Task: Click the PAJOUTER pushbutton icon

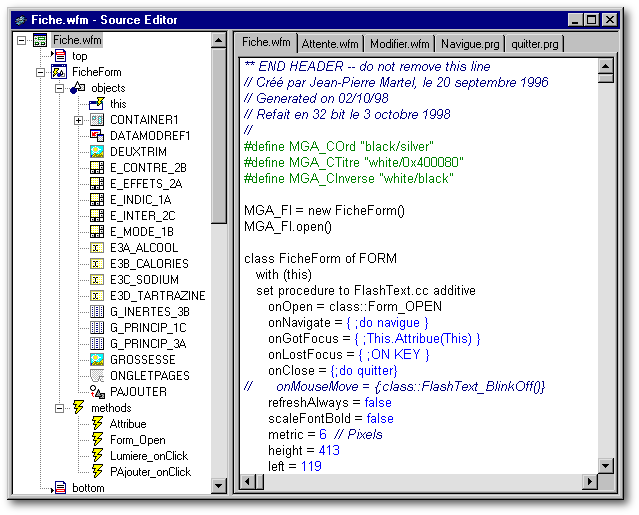Action: [97, 392]
